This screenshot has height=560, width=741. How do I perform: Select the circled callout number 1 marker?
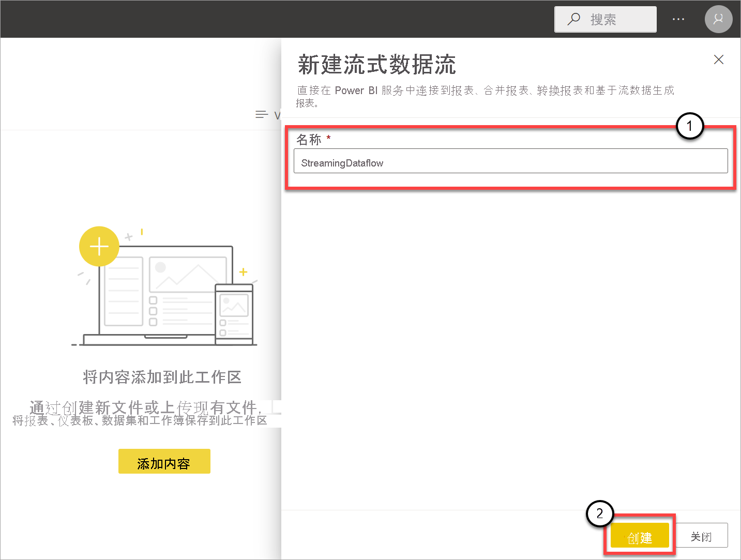coord(690,126)
